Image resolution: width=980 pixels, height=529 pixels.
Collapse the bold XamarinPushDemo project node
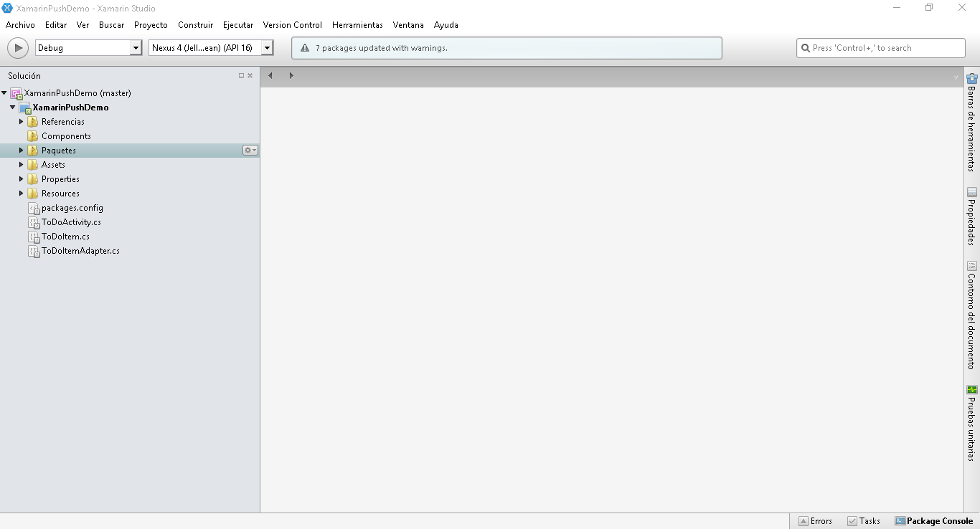tap(13, 107)
